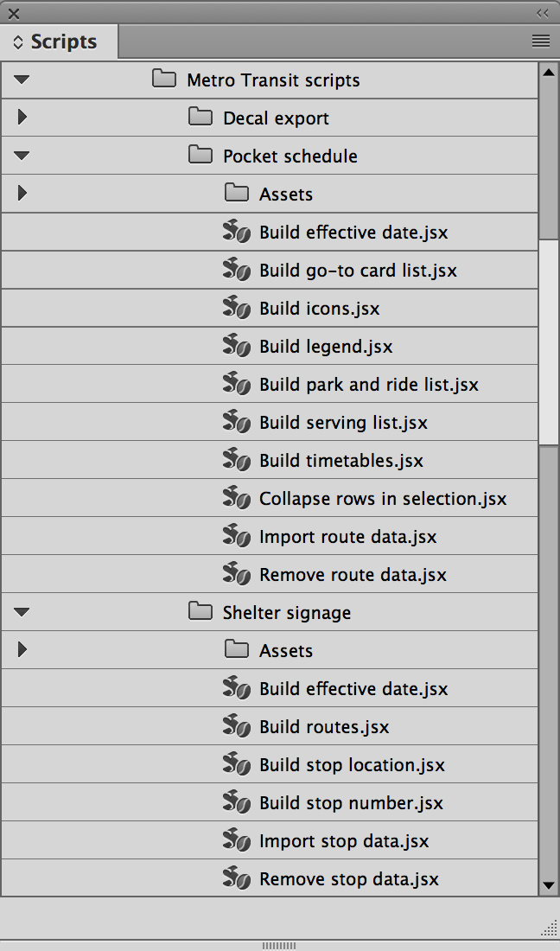
Task: Collapse the Pocket schedule folder
Action: click(22, 156)
